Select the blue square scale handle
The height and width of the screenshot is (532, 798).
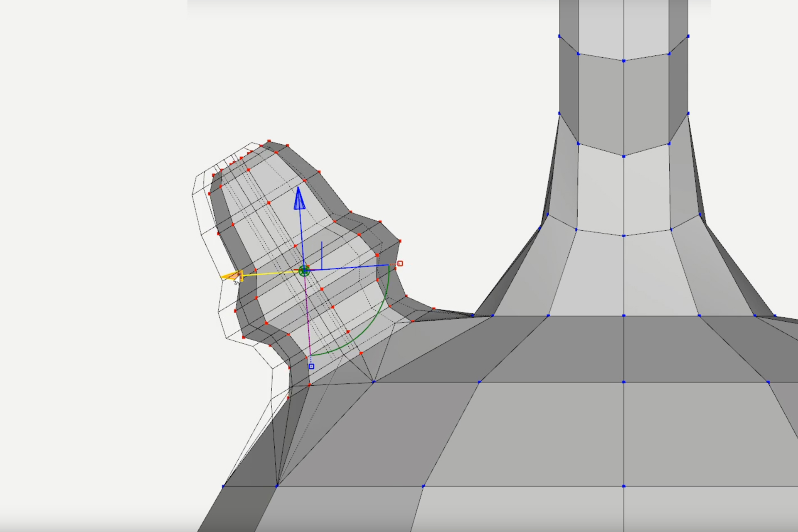tap(311, 367)
